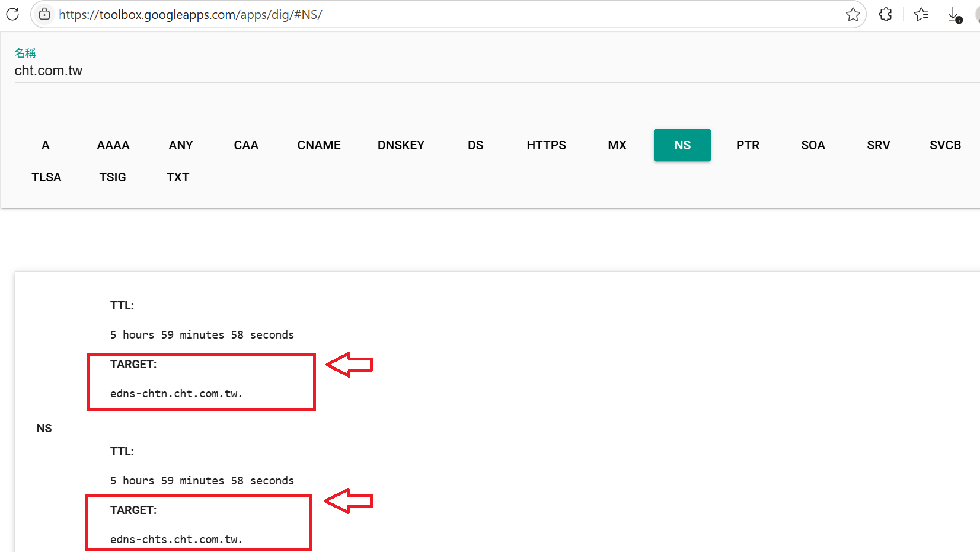Select the TSIG record type
This screenshot has height=552, width=980.
pyautogui.click(x=113, y=177)
